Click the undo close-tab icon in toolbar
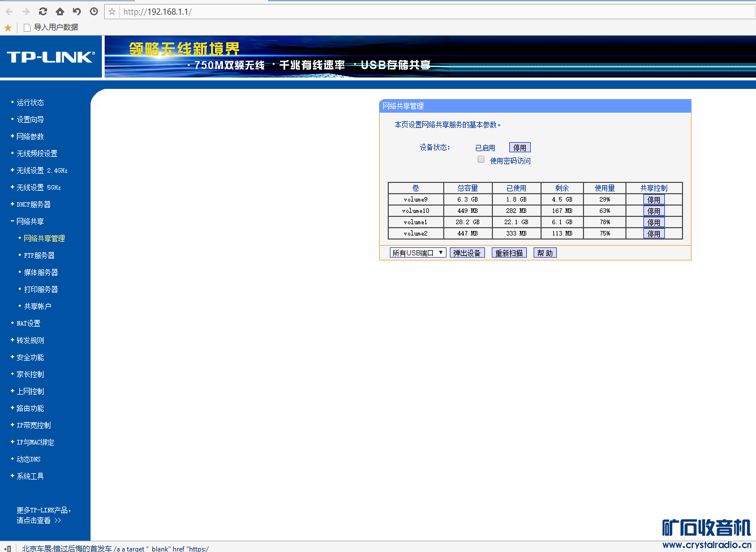Screen dimensions: 756x552 pos(77,11)
